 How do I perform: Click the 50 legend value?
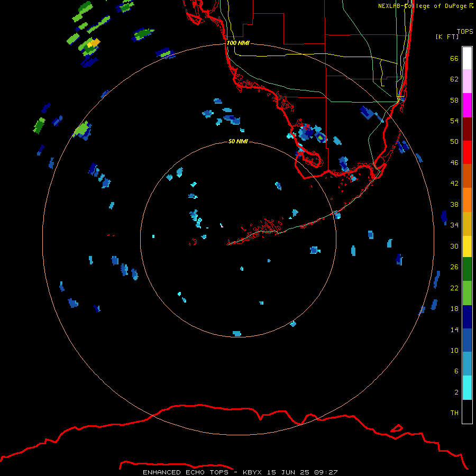[454, 142]
